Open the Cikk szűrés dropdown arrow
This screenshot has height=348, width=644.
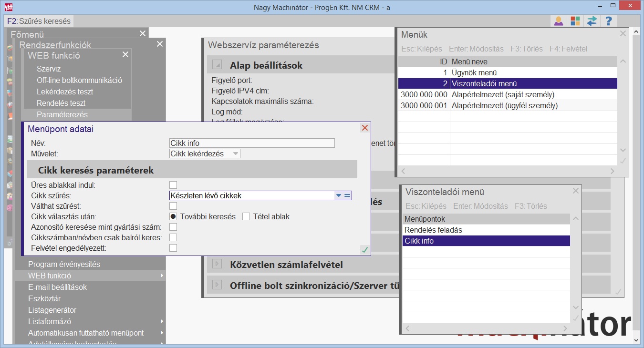339,195
